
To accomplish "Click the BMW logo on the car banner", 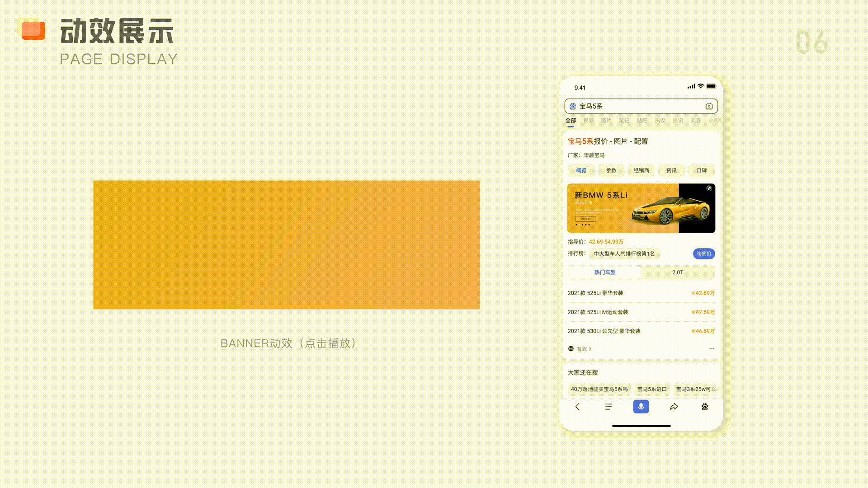I will (709, 188).
